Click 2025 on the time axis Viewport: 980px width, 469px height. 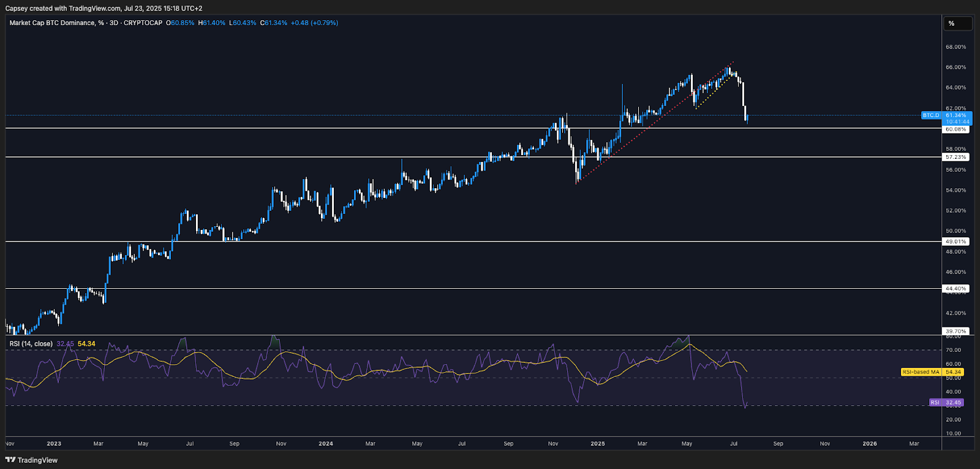tap(598, 443)
